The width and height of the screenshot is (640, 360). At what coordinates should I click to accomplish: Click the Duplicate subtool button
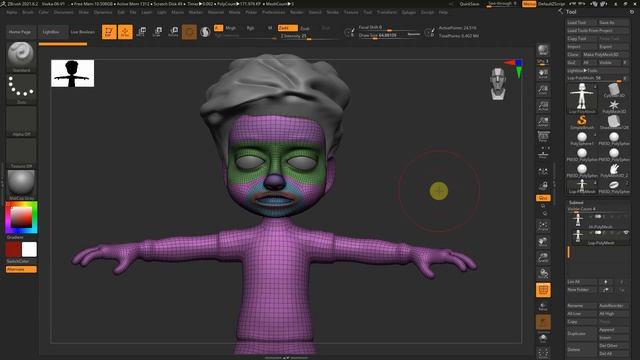pyautogui.click(x=581, y=333)
